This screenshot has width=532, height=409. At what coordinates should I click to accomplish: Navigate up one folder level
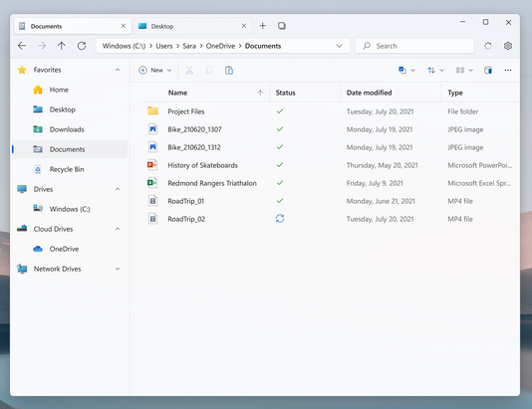[x=62, y=46]
